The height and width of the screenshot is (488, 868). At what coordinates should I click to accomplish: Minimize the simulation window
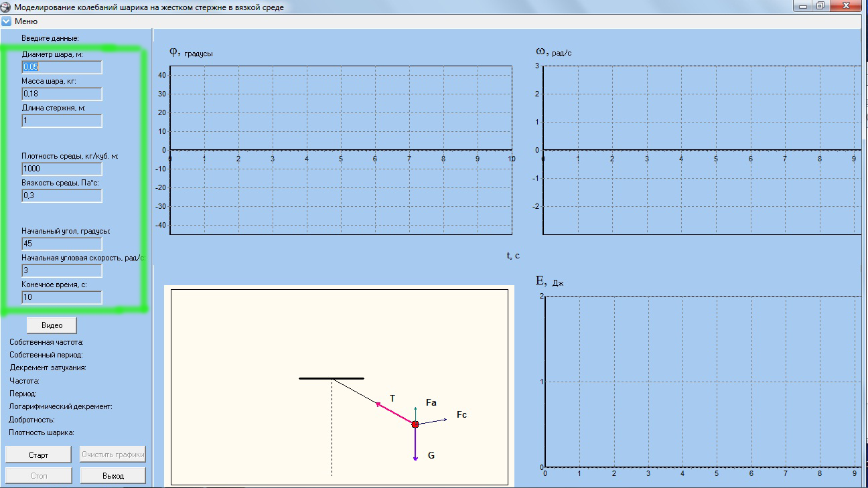(803, 6)
